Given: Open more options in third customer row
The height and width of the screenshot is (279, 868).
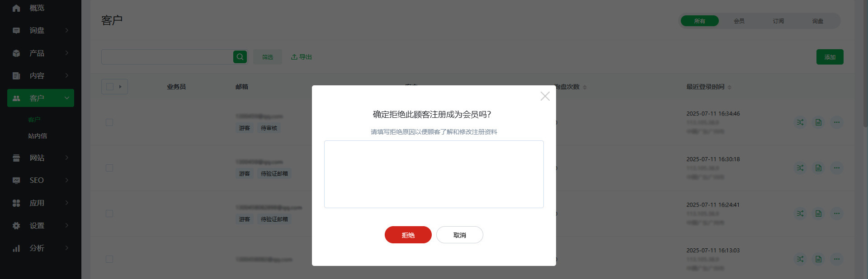Looking at the screenshot, I should point(837,214).
